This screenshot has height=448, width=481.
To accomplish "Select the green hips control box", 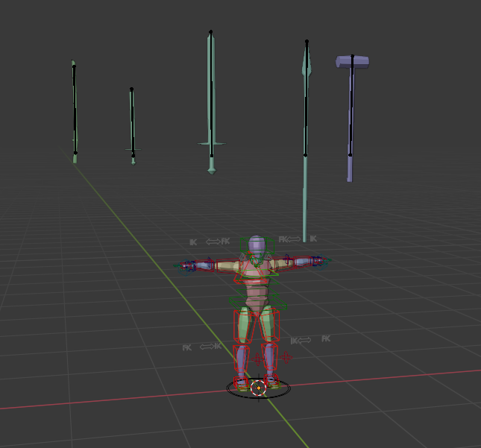I will click(258, 303).
